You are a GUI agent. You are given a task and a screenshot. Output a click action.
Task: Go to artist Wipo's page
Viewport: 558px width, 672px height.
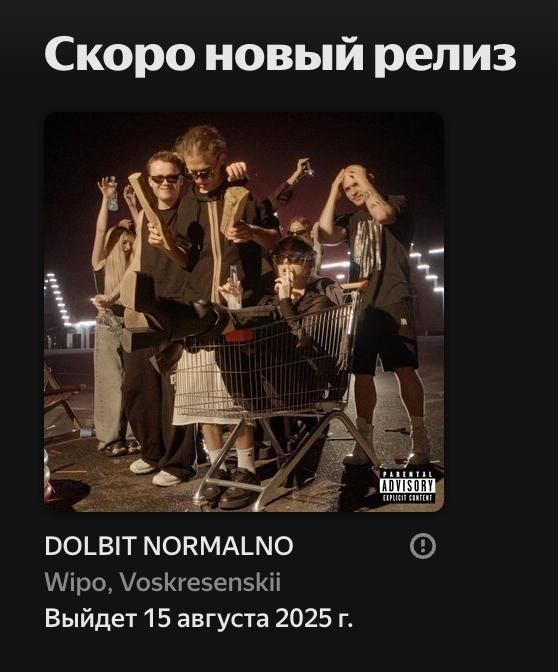[75, 582]
